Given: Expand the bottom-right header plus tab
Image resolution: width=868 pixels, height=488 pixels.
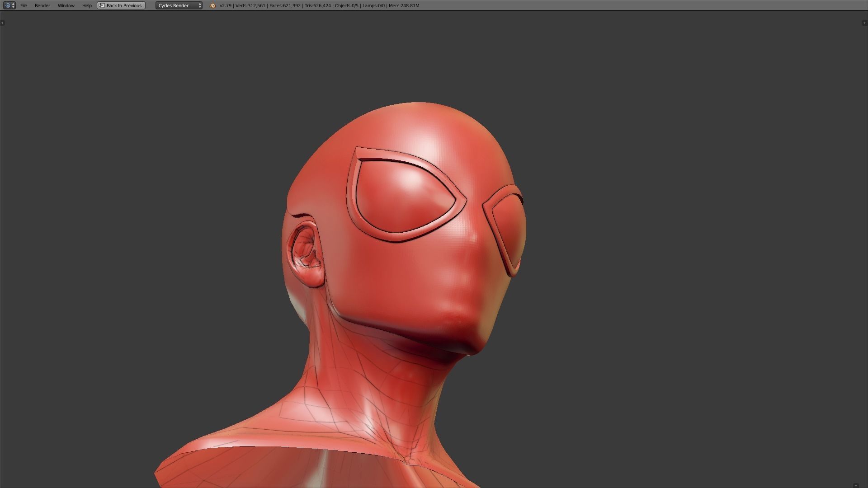Looking at the screenshot, I should pos(855,485).
